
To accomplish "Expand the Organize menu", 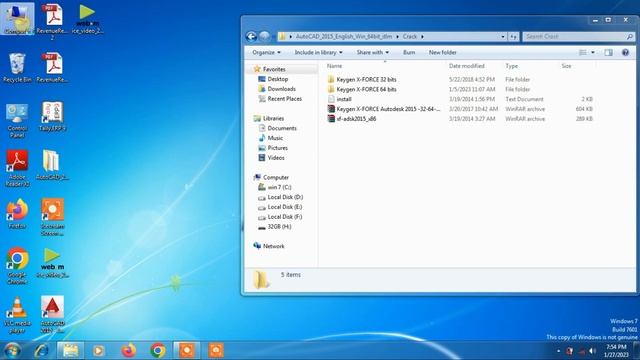I will [x=266, y=52].
